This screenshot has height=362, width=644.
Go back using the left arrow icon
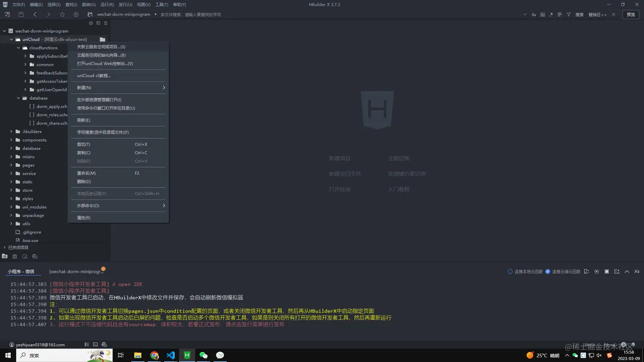[x=35, y=14]
